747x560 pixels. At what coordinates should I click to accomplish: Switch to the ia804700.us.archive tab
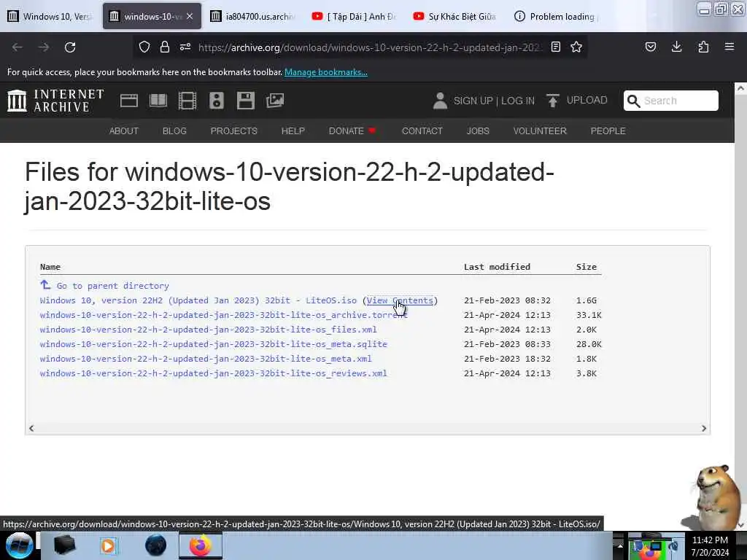click(x=252, y=16)
